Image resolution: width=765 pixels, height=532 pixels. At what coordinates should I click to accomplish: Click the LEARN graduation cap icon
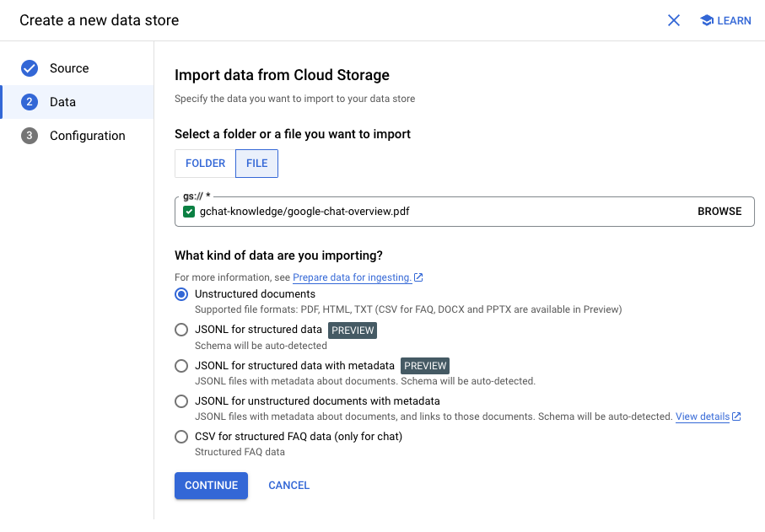[x=707, y=20]
